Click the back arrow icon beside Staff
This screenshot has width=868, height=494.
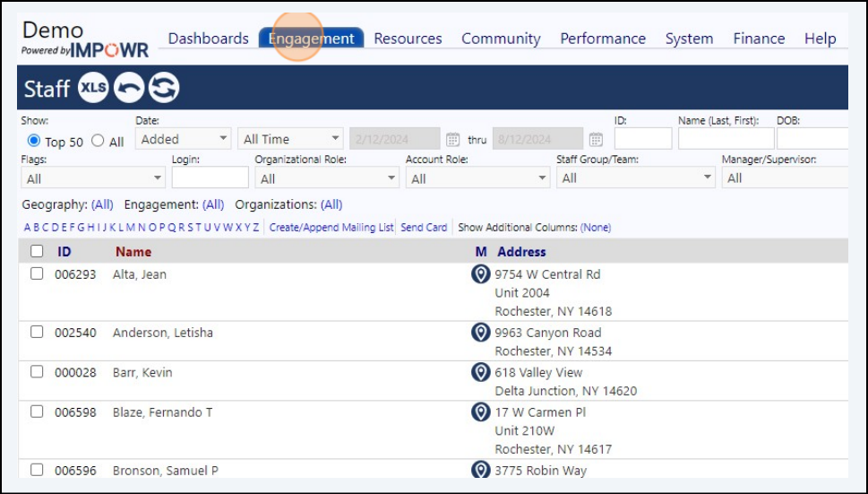[129, 88]
